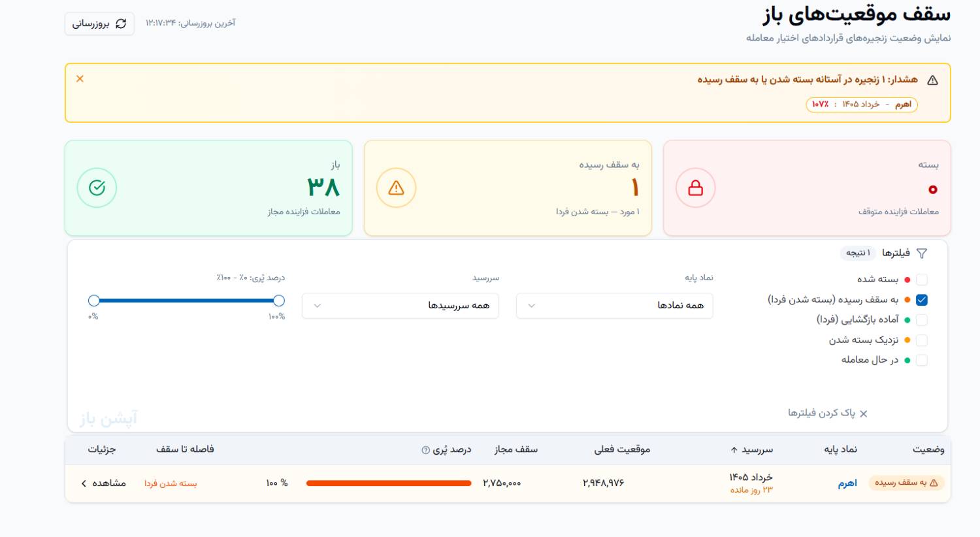
Task: Click the warning icon in به سقف رسیده card
Action: pos(397,188)
